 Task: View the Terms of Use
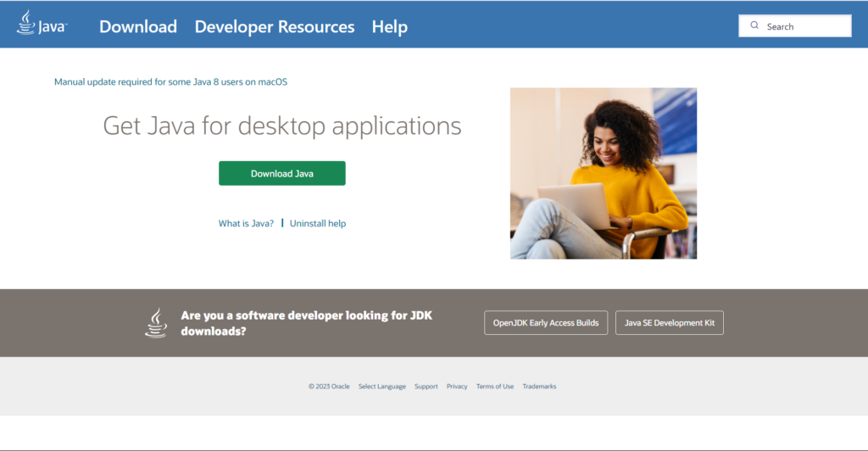pos(495,387)
